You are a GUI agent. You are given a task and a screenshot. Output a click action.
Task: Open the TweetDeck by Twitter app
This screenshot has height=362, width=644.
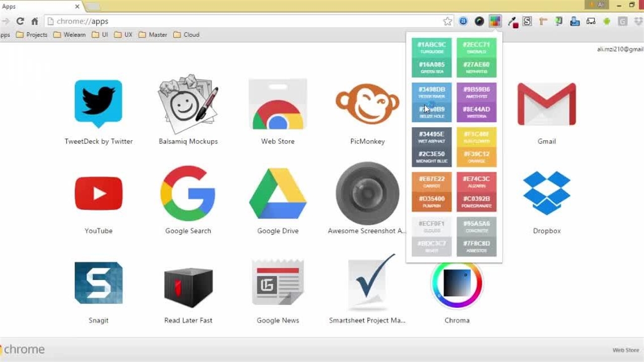[99, 104]
